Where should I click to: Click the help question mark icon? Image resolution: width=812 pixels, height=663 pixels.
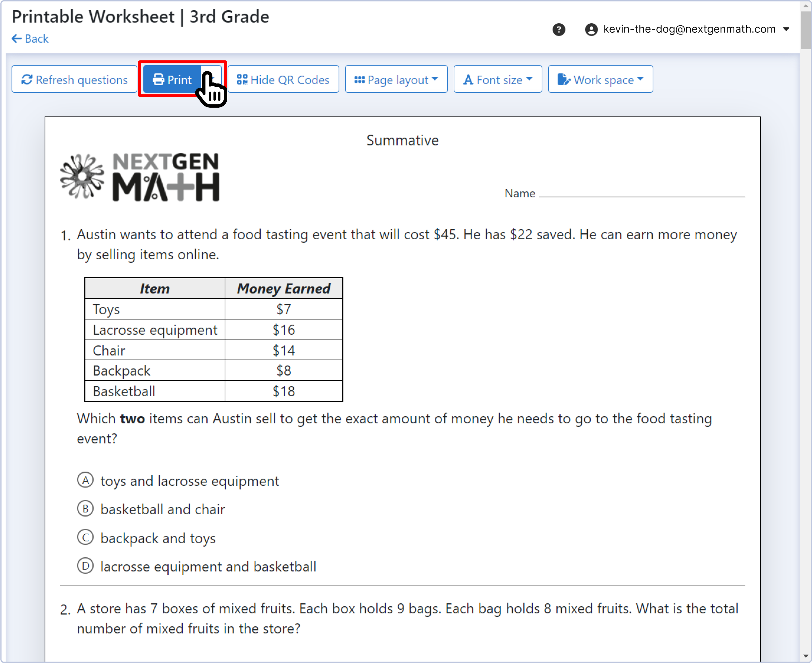coord(559,30)
